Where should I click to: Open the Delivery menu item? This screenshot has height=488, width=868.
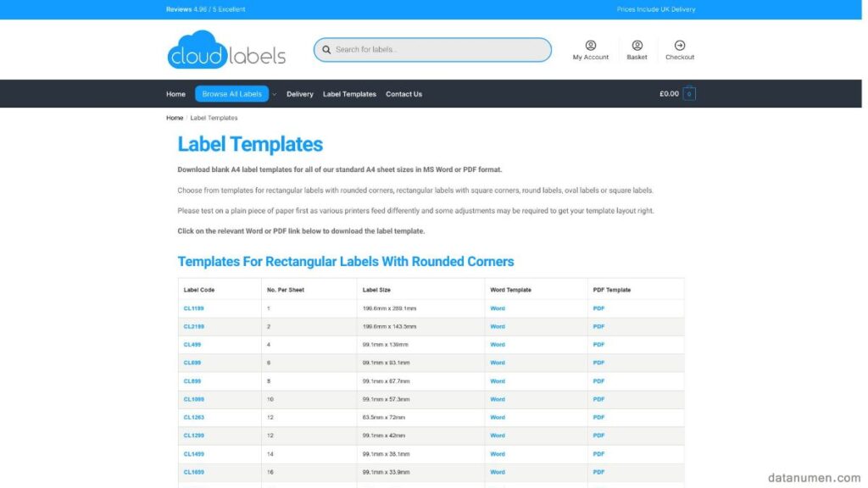299,94
